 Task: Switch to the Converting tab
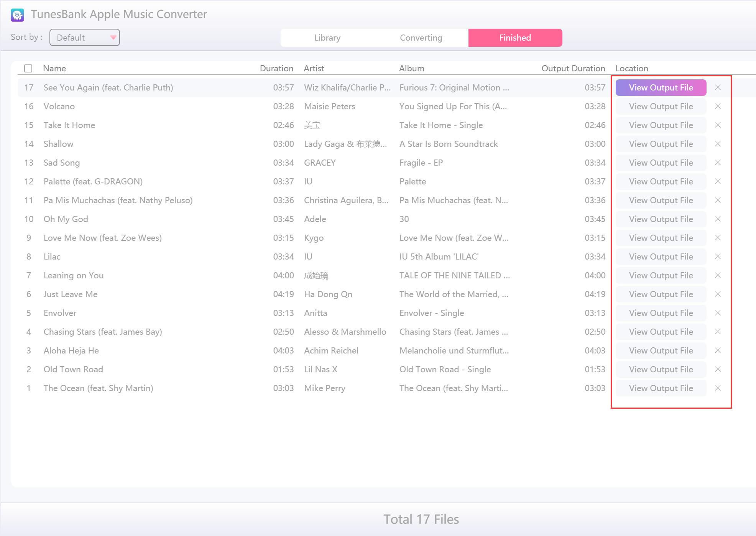(x=421, y=37)
